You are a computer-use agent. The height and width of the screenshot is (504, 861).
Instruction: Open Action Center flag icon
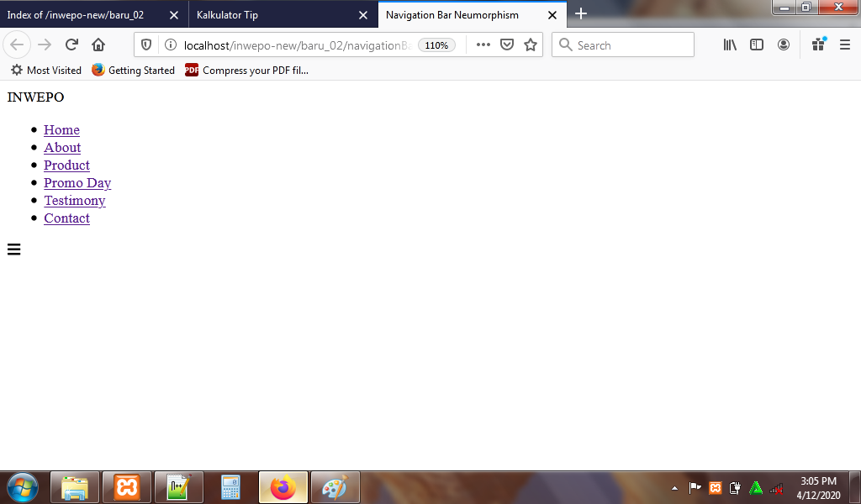pyautogui.click(x=695, y=487)
